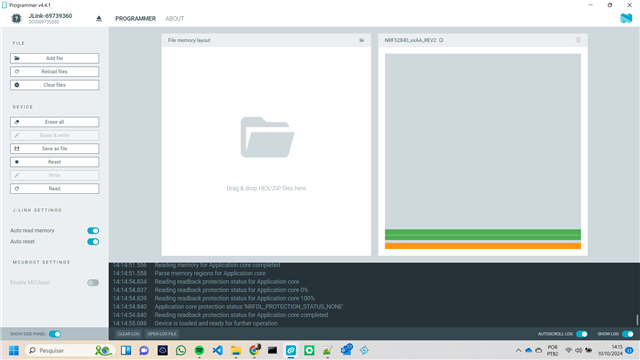
Task: Click folder icon in File memory layout header
Action: 362,40
